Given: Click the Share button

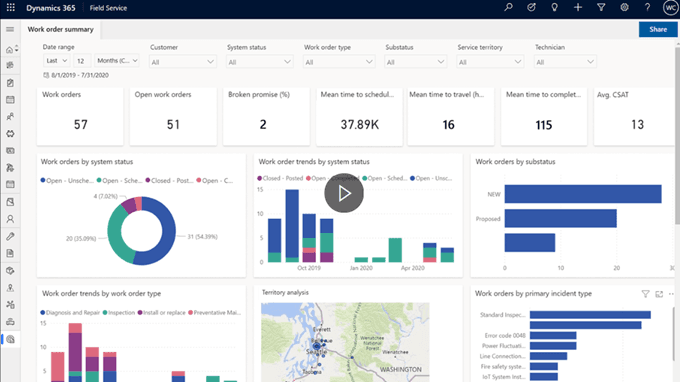Looking at the screenshot, I should tap(658, 29).
